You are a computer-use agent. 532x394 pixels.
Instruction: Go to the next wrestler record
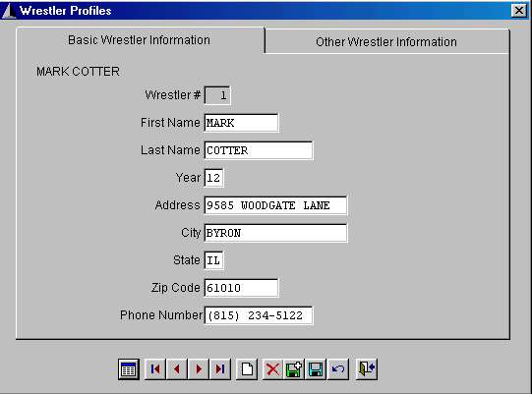point(199,368)
